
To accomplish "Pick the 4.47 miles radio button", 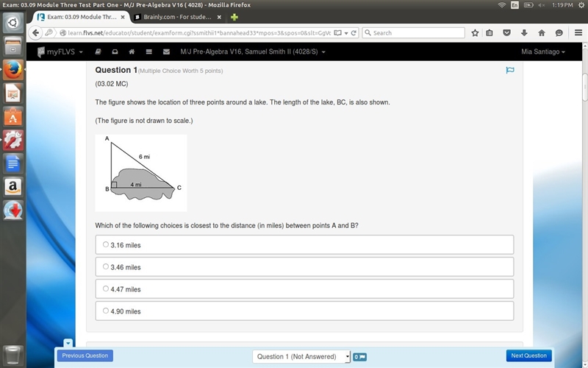I will tap(106, 289).
